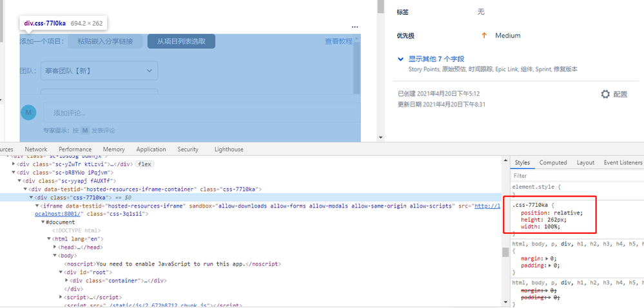Collapse the body element node
The height and width of the screenshot is (308, 644).
55,255
